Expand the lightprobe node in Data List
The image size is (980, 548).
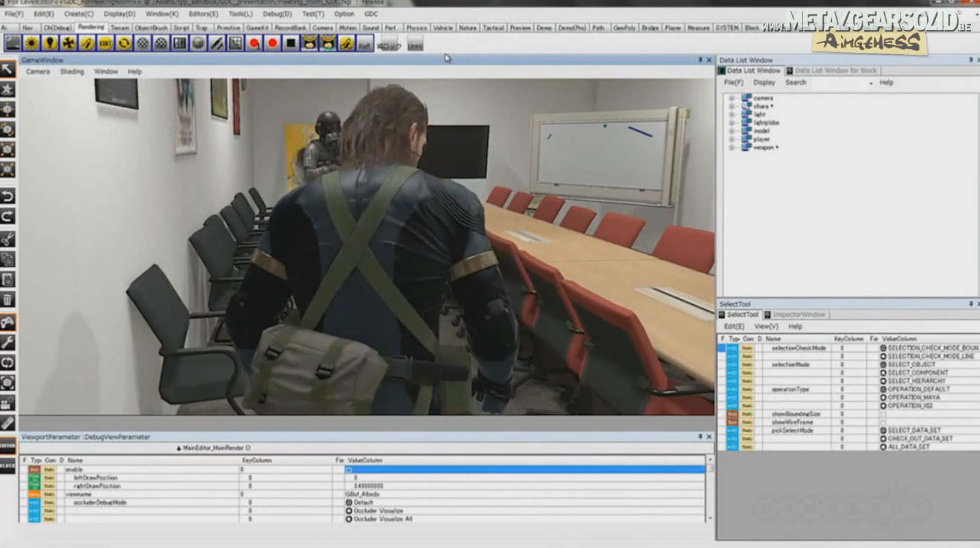coord(731,123)
